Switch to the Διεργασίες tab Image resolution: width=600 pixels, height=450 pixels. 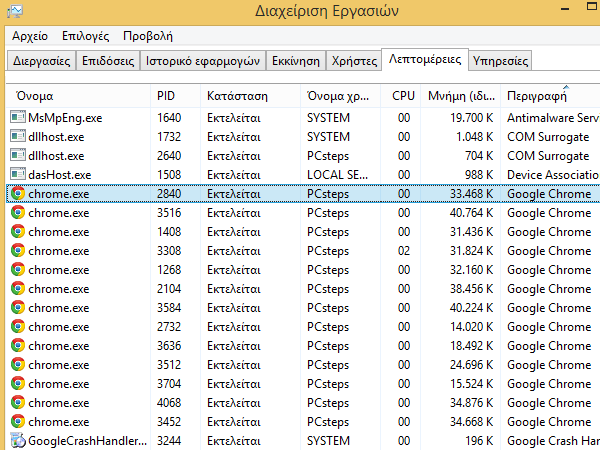click(x=41, y=61)
